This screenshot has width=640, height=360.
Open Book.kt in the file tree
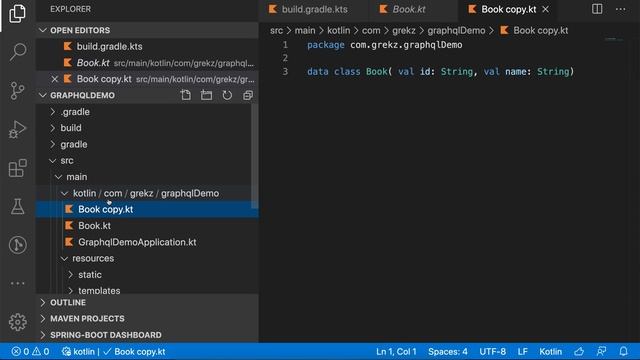pyautogui.click(x=147, y=226)
